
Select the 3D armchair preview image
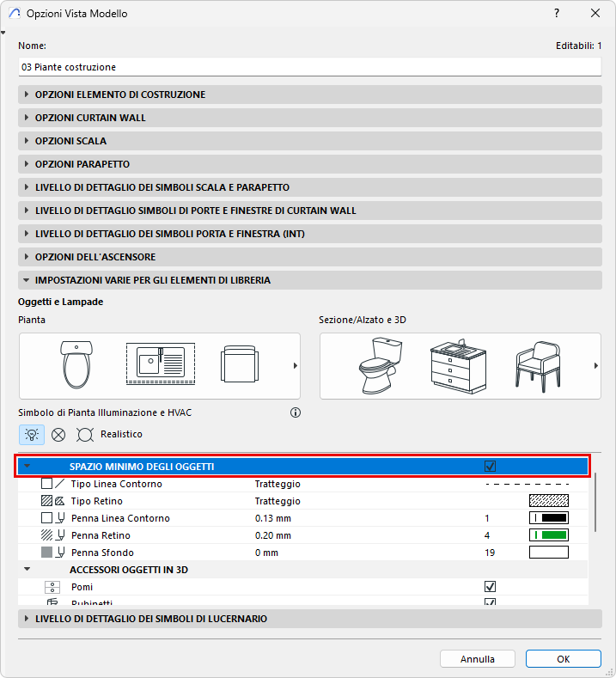(538, 367)
